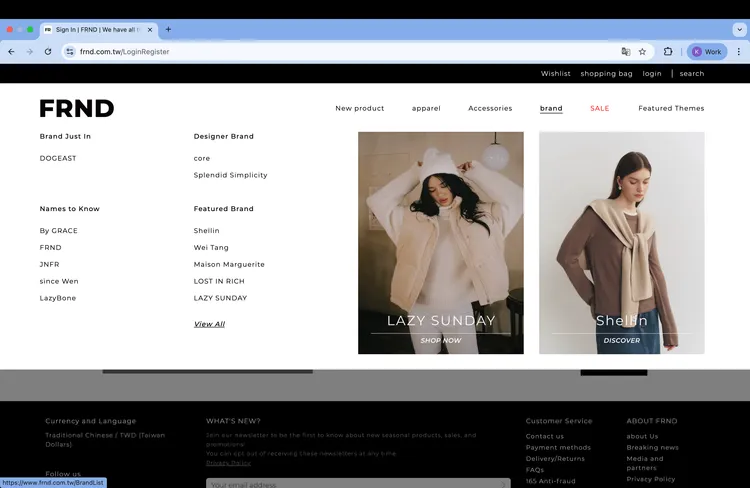Click the View All brands link
Screen dimensions: 750x488
point(209,324)
